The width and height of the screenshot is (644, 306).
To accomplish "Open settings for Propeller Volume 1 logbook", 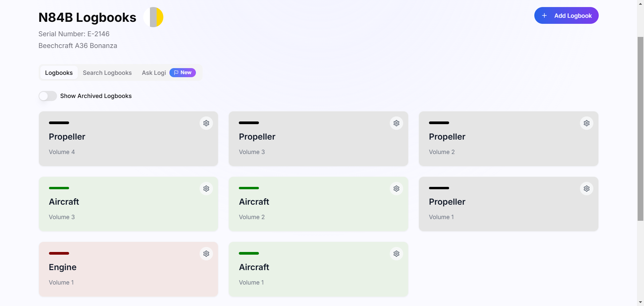I will pyautogui.click(x=587, y=189).
